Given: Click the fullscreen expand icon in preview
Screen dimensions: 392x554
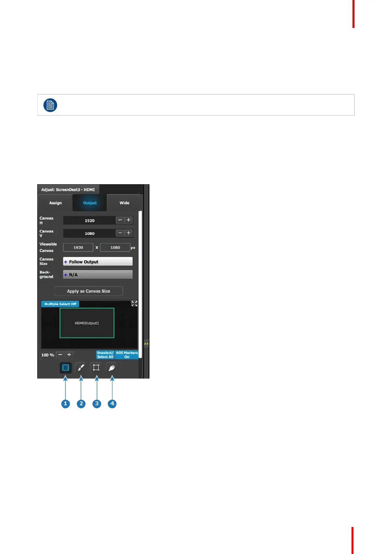Looking at the screenshot, I should click(x=134, y=303).
